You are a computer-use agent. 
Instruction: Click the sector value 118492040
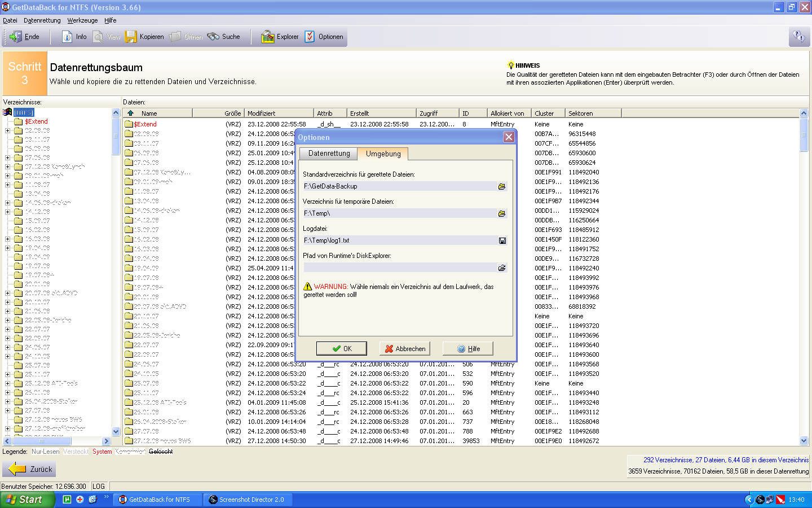coord(584,172)
